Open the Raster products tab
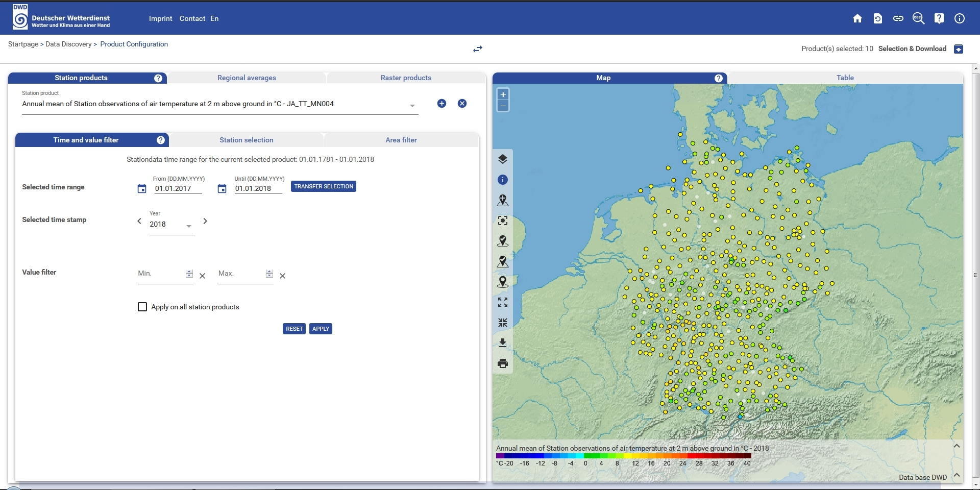This screenshot has height=490, width=980. click(406, 78)
